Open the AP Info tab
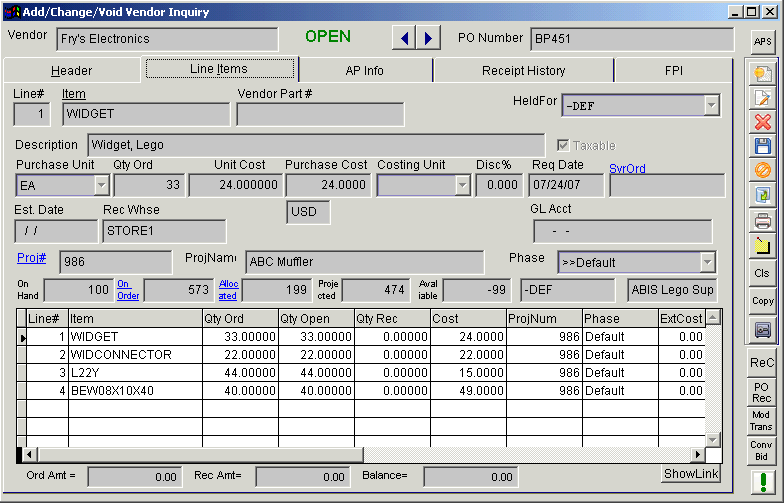The width and height of the screenshot is (784, 503). [364, 71]
